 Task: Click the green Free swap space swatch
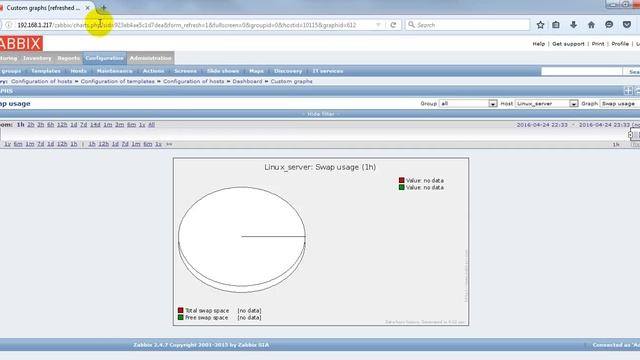pos(180,318)
